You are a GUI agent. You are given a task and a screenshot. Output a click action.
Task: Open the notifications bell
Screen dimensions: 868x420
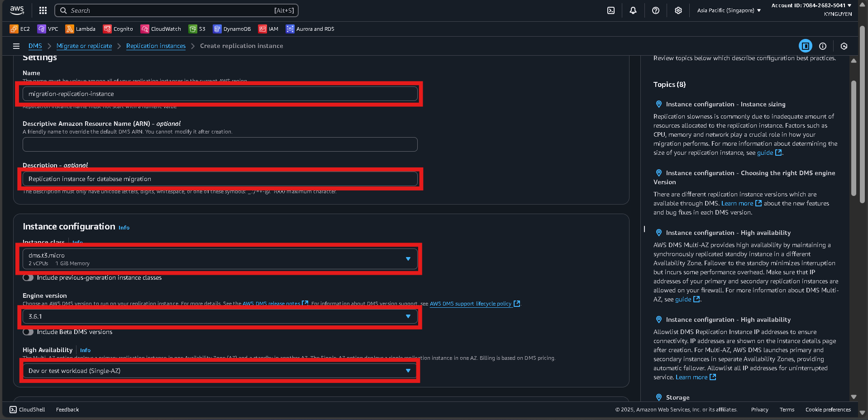(x=633, y=10)
